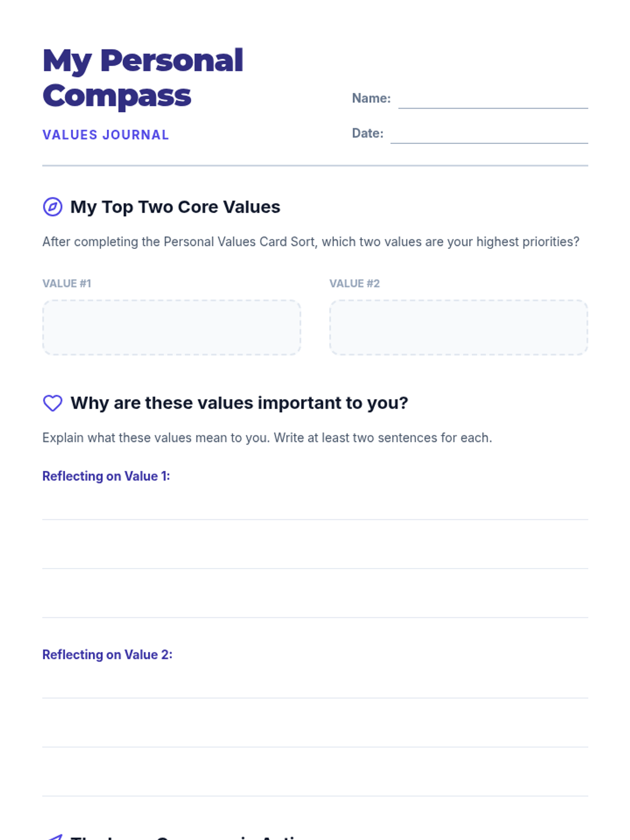The height and width of the screenshot is (840, 630).
Task: Click the heart icon beside the Why heading
Action: pyautogui.click(x=52, y=403)
